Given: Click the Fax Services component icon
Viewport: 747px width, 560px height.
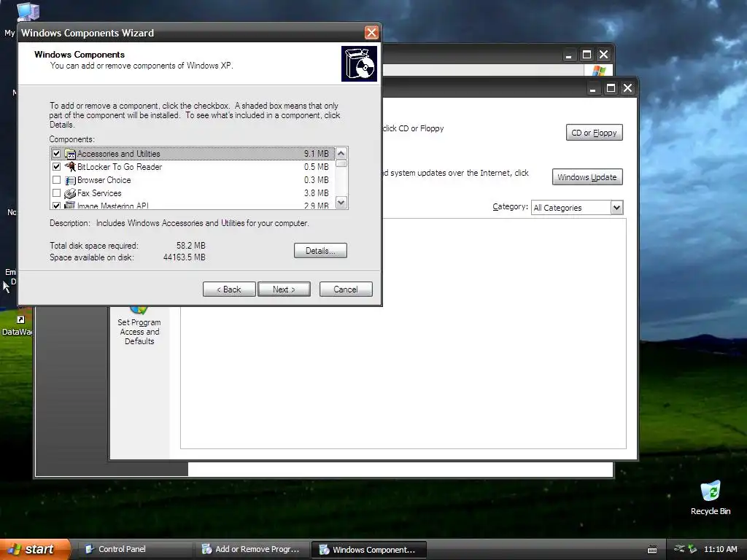Looking at the screenshot, I should pos(70,192).
